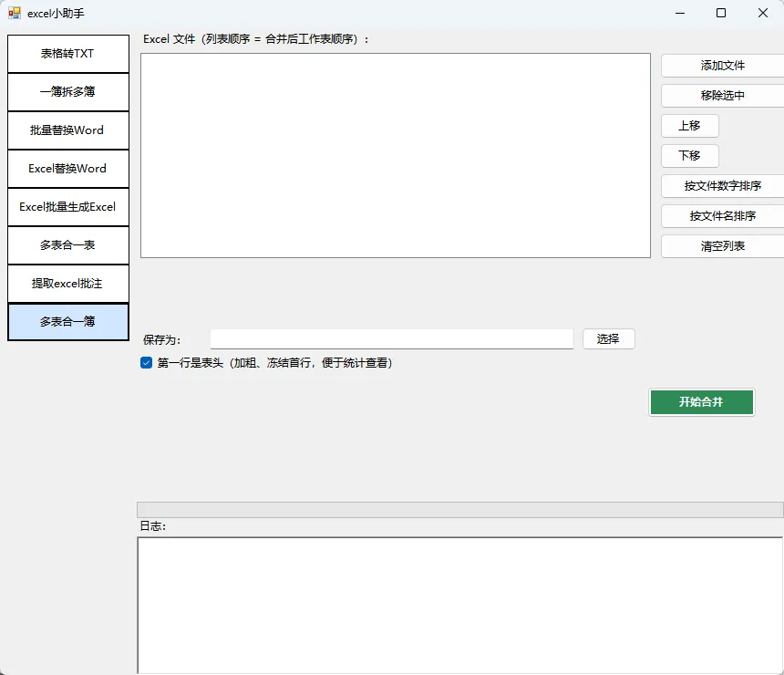Clear the list with 清空列表
Viewport: 784px width, 675px height.
tap(723, 246)
